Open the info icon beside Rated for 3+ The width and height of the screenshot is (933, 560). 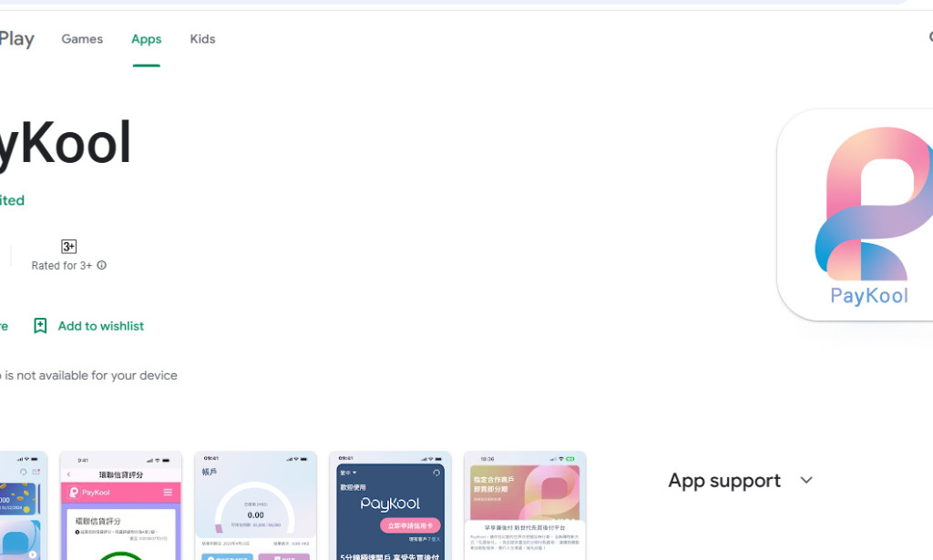tap(102, 266)
